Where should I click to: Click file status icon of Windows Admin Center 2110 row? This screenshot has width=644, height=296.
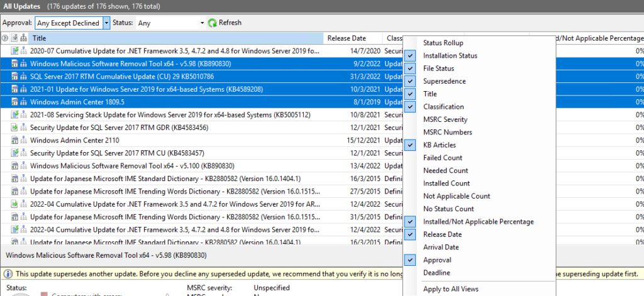(15, 140)
